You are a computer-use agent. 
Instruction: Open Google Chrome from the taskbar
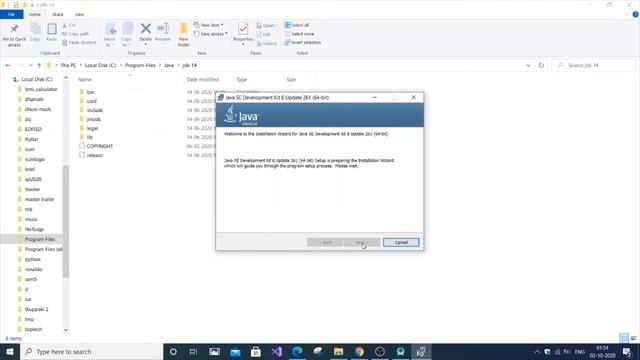[359, 351]
